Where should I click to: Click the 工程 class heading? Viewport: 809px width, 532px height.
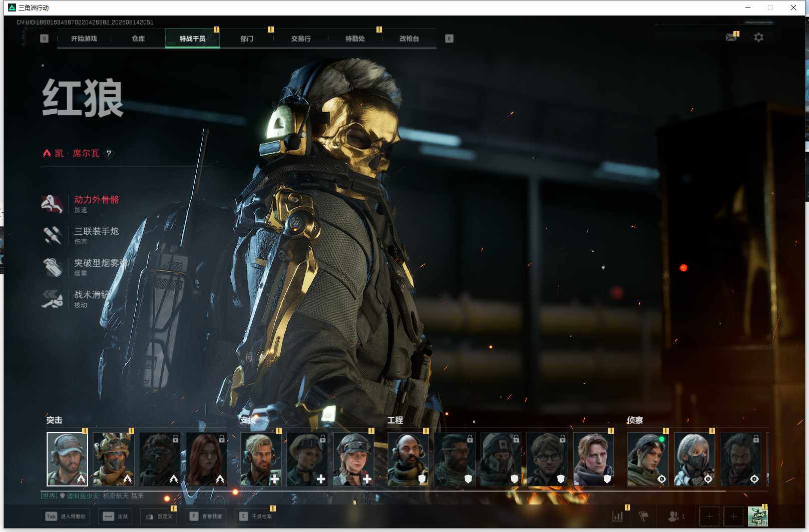click(x=395, y=420)
